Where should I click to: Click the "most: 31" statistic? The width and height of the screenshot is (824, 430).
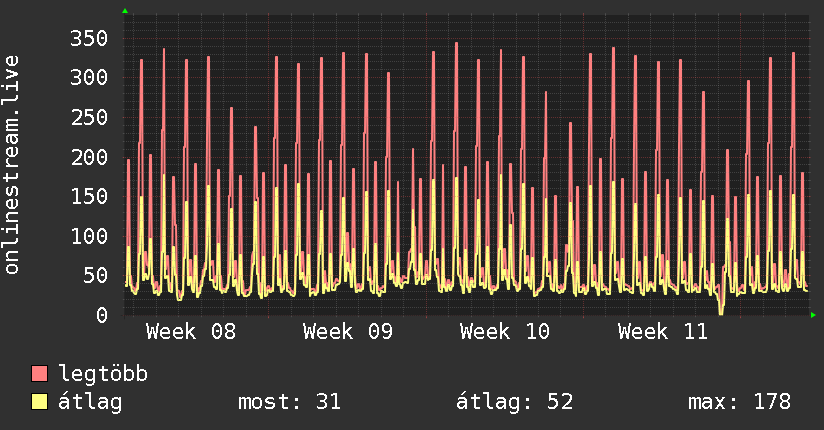[x=290, y=402]
